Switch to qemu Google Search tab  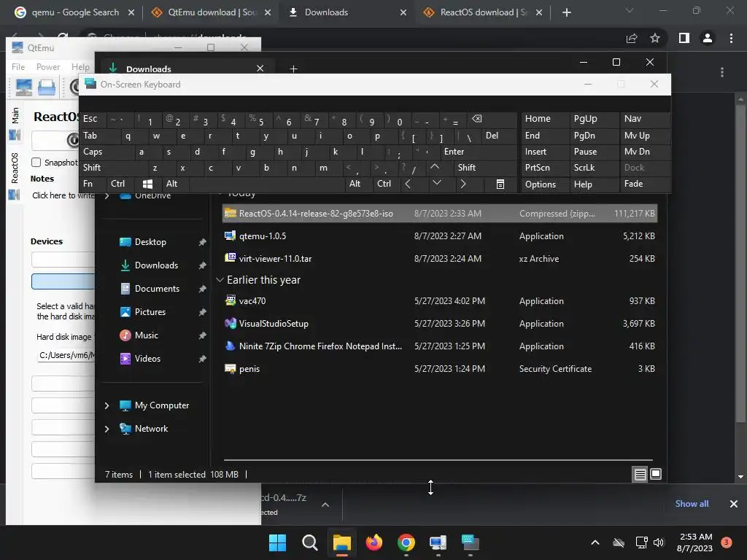[74, 12]
